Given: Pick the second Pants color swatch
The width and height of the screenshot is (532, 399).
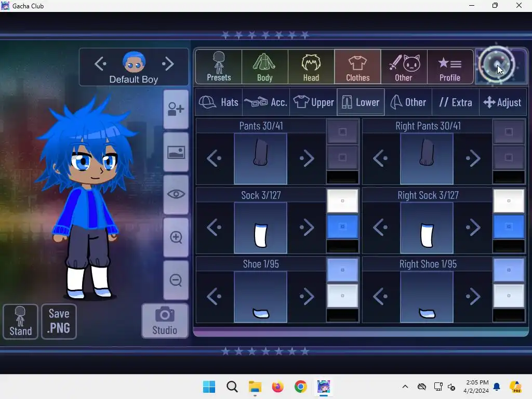Looking at the screenshot, I should pos(342,157).
